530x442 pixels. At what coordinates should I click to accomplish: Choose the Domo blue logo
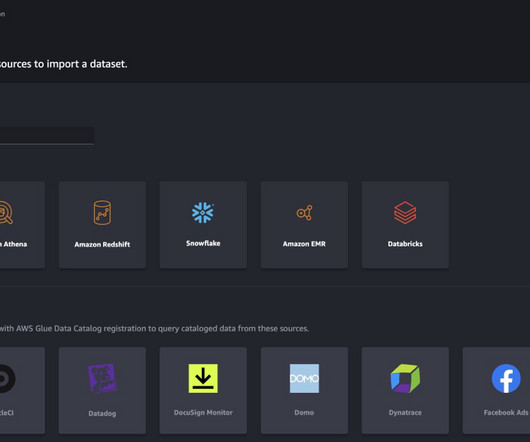coord(304,378)
